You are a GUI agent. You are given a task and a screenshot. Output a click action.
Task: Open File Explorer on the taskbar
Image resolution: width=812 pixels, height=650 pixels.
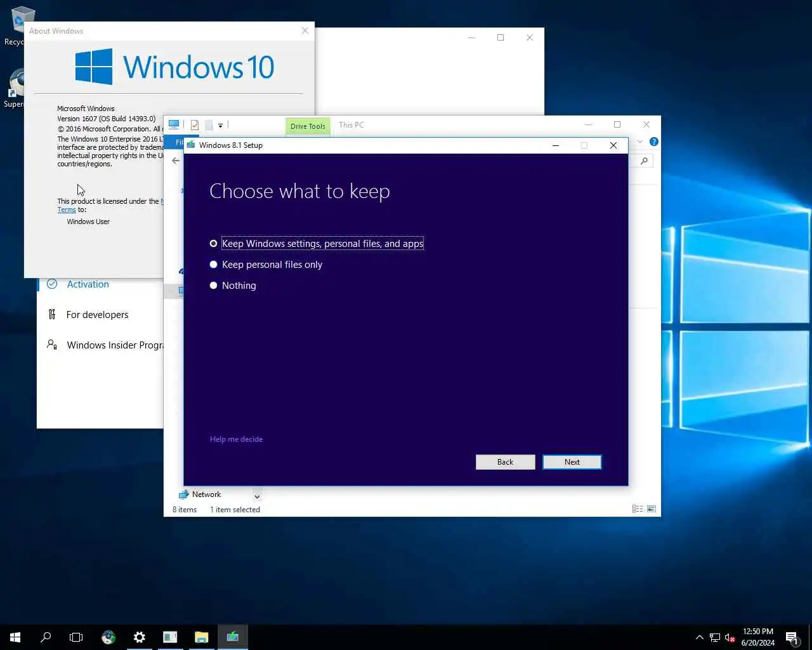(x=202, y=637)
